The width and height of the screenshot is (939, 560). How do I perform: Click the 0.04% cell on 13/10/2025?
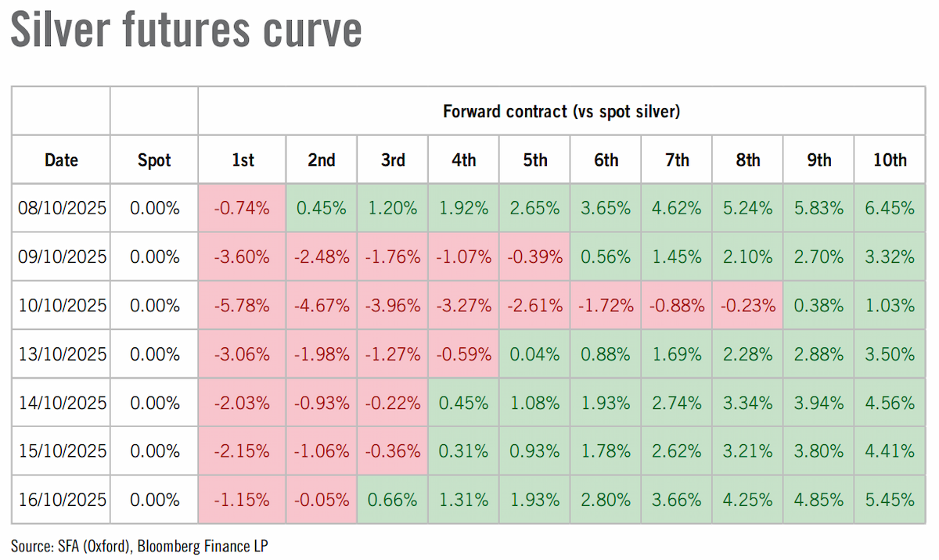(x=535, y=354)
